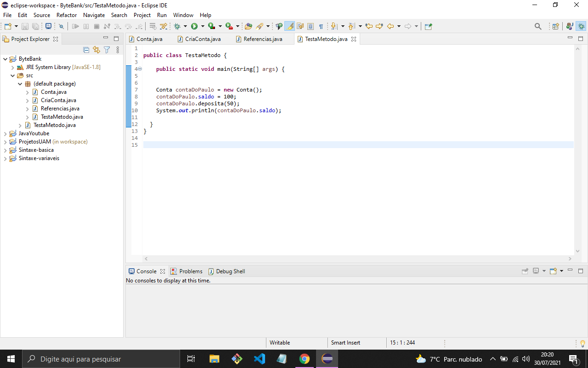Click the Next Annotation arrow icon
The image size is (588, 368).
tap(334, 27)
